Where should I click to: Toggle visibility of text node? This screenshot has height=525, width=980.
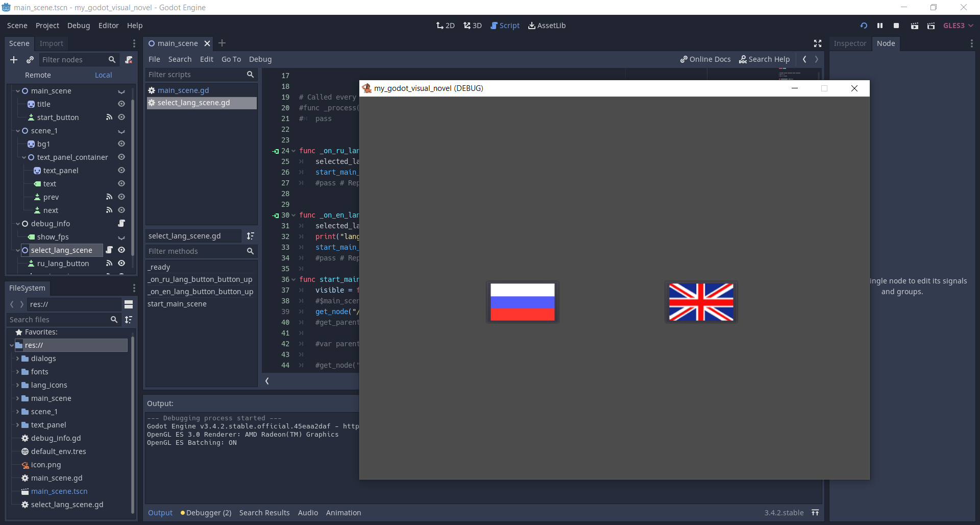121,184
